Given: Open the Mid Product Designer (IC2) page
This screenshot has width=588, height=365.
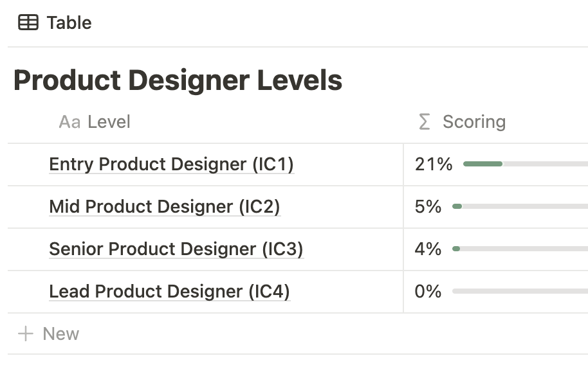Looking at the screenshot, I should [165, 207].
